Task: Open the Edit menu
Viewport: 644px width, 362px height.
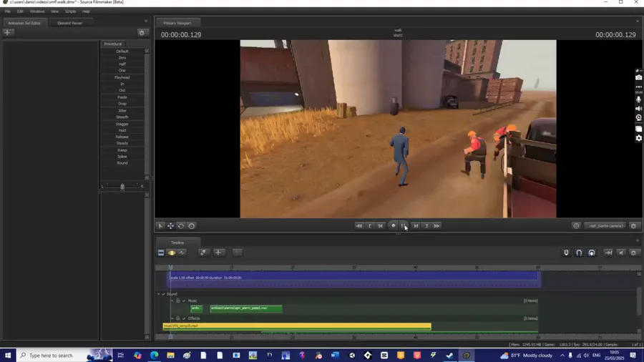Action: [x=20, y=11]
